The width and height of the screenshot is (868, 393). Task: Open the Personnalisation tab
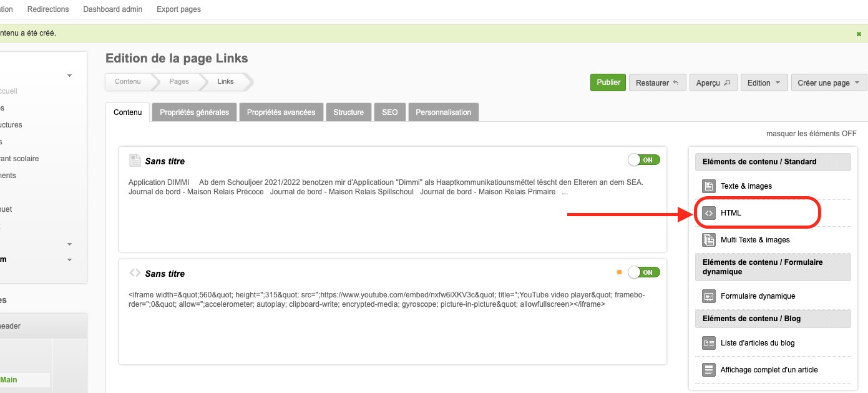pos(444,112)
